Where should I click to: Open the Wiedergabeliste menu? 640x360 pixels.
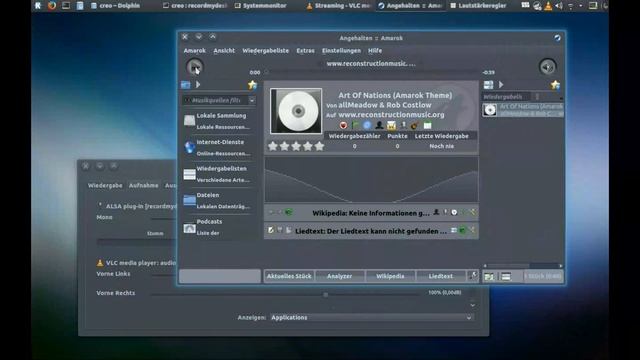pos(265,51)
